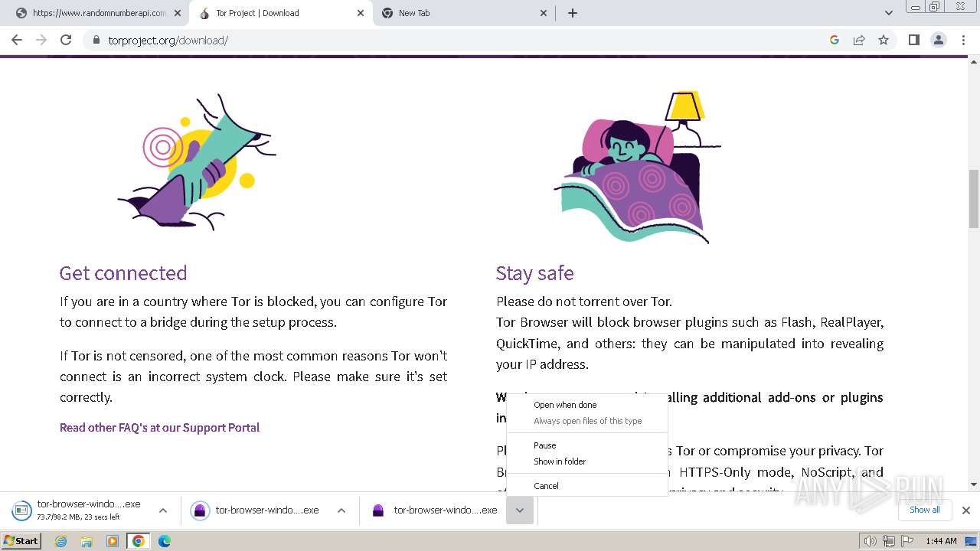Open the tab search chevron
The height and width of the screenshot is (551, 980).
(x=889, y=13)
